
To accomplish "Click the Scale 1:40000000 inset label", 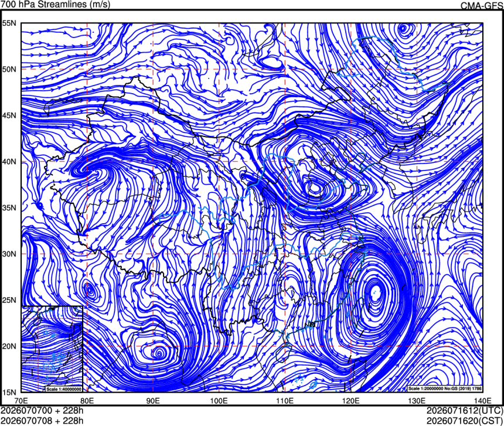I will coord(63,389).
